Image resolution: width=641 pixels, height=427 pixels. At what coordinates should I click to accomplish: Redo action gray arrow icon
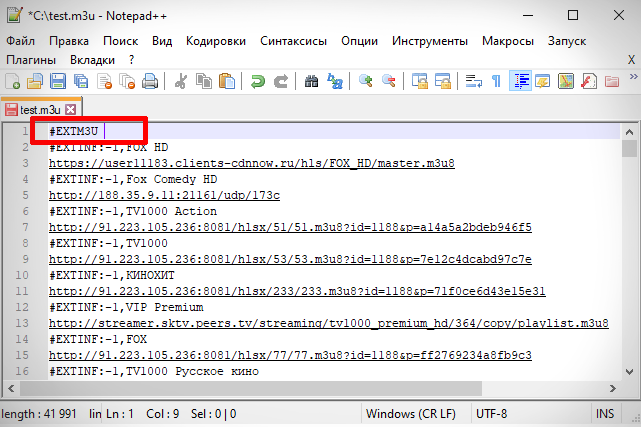280,81
